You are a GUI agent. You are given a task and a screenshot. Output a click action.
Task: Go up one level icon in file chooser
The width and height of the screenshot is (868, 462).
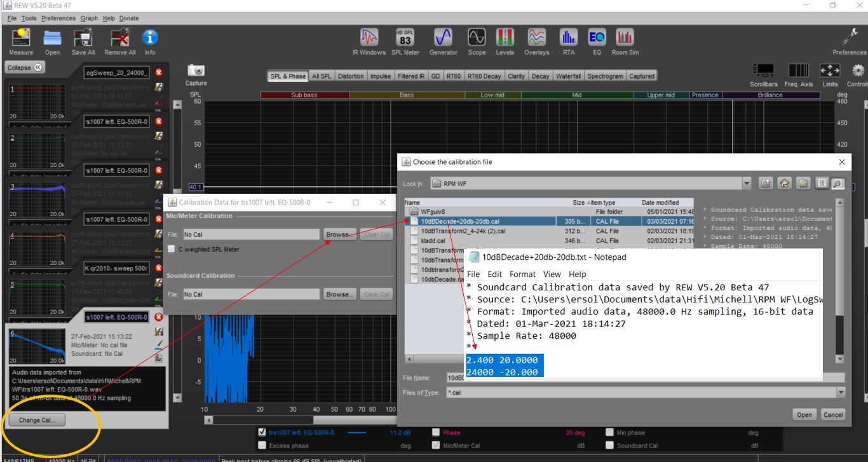(766, 183)
